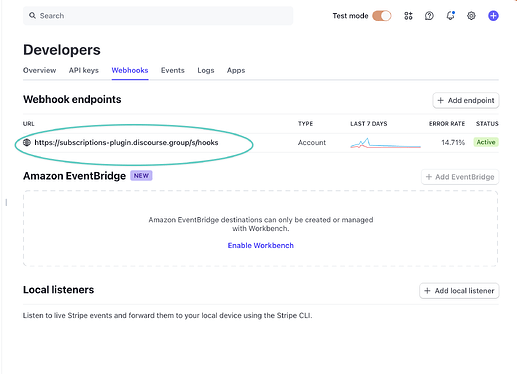Click the magnifier icon in search bar
The image size is (517, 374).
[x=32, y=16]
